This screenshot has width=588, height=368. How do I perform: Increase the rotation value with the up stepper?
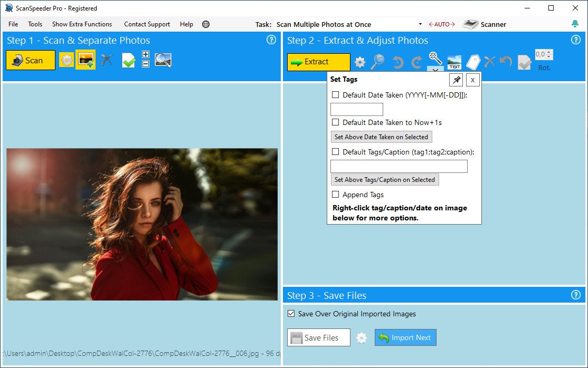pos(549,52)
